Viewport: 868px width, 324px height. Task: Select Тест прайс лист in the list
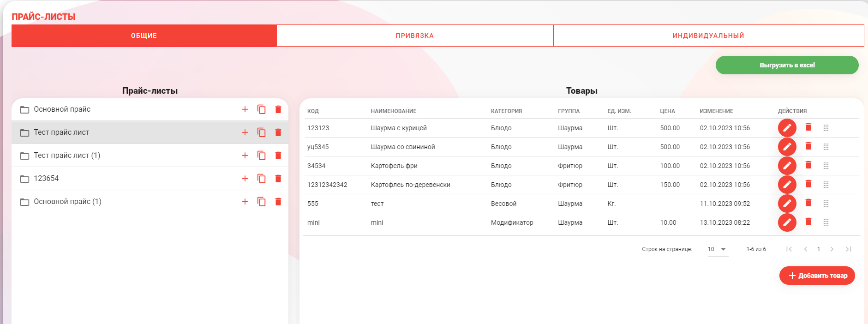(61, 132)
